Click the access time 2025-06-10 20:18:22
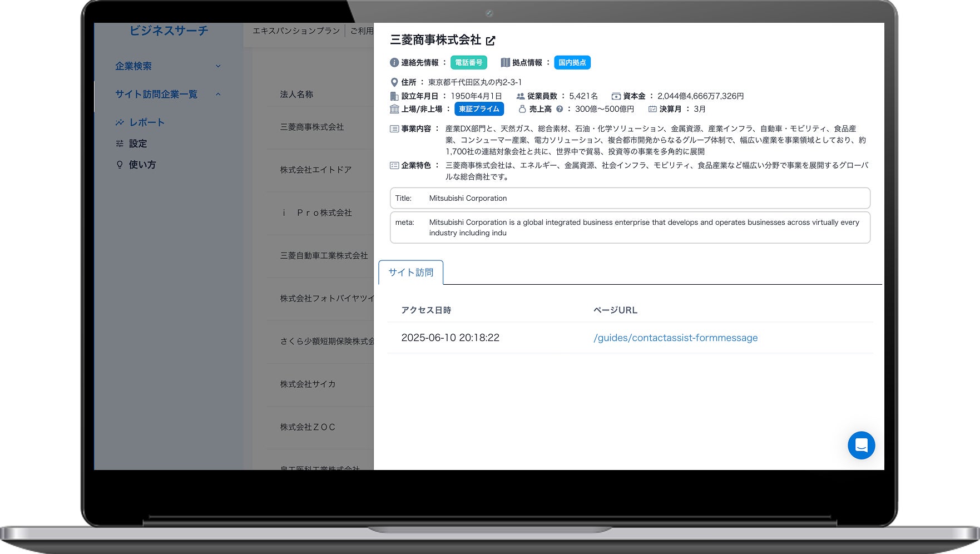This screenshot has height=554, width=980. coord(451,338)
